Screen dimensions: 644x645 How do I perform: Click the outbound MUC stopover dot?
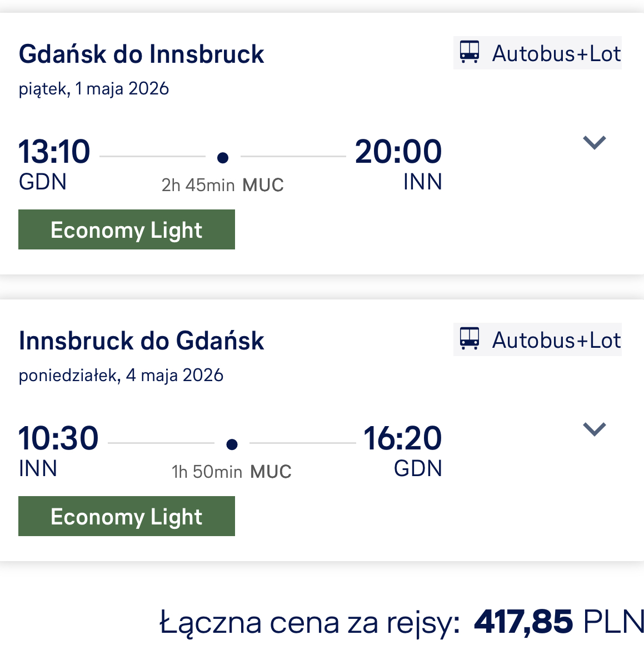pos(223,158)
